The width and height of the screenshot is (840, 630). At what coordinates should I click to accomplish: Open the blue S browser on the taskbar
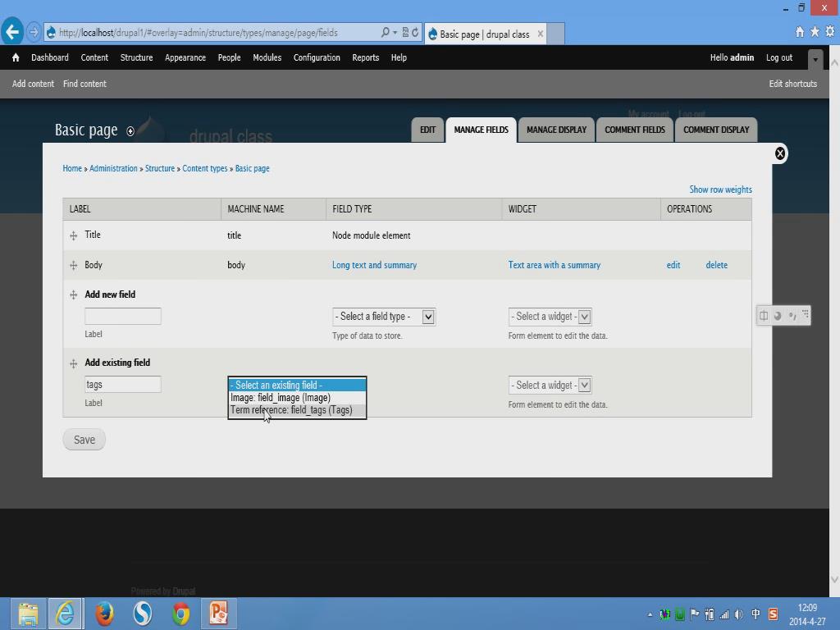click(143, 614)
